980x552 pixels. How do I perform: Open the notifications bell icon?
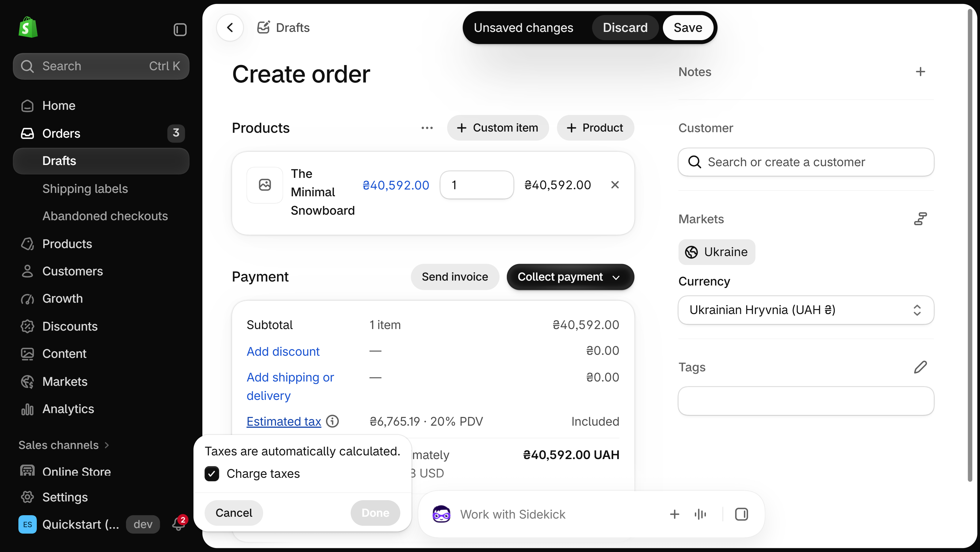click(178, 524)
